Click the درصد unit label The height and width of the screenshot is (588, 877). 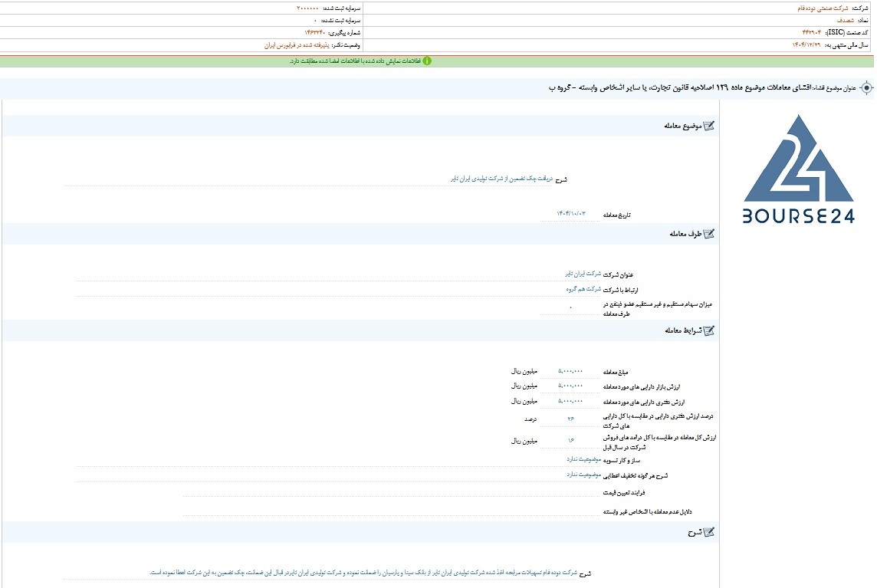point(530,419)
